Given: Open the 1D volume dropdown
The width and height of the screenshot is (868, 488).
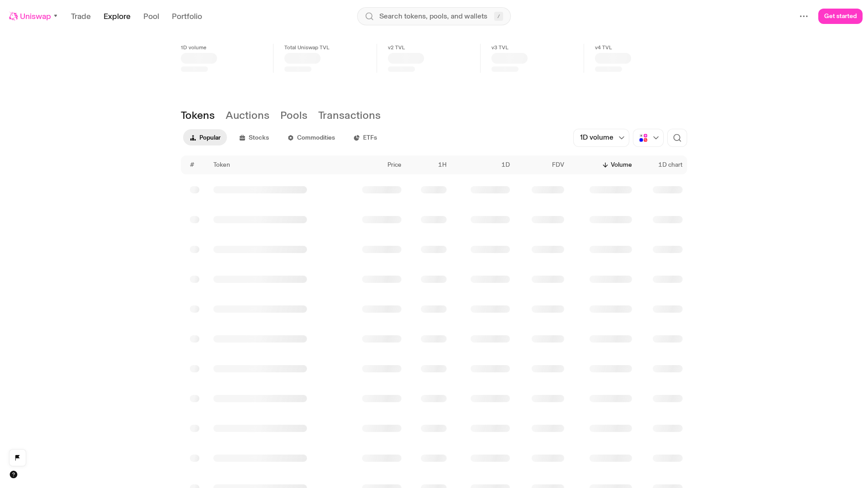Looking at the screenshot, I should point(601,138).
